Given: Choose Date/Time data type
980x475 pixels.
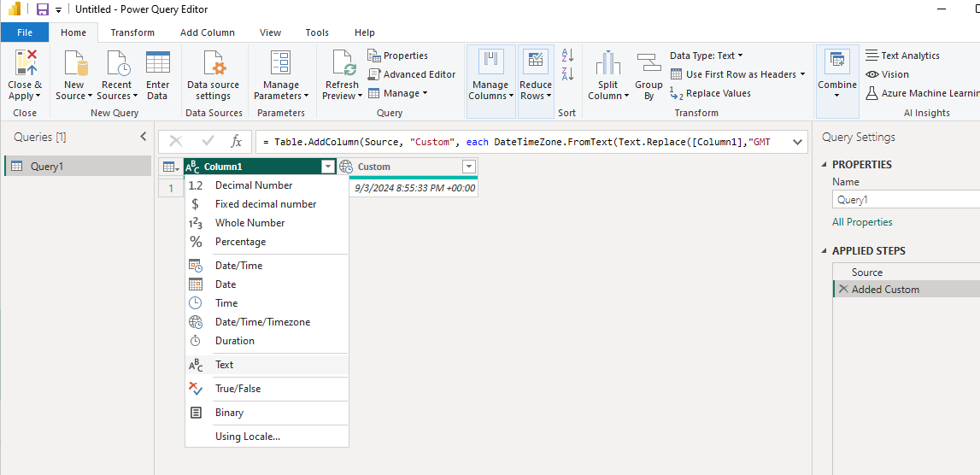Looking at the screenshot, I should pos(267,266).
